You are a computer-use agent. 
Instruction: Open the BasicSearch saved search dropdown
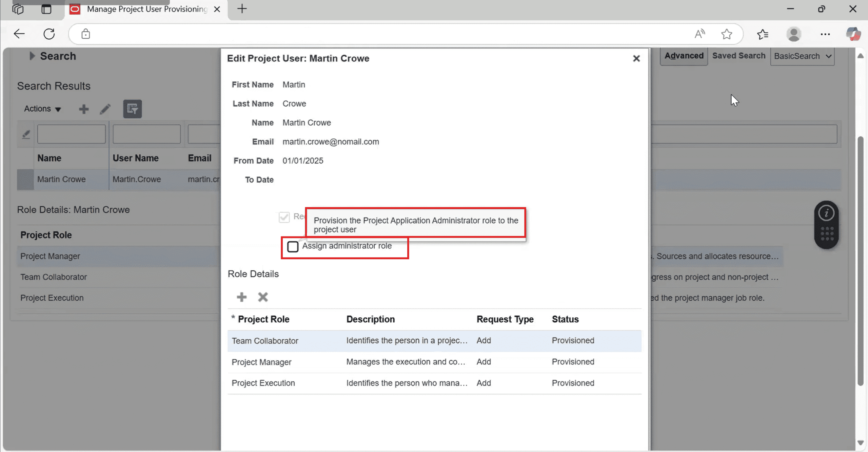tap(802, 56)
